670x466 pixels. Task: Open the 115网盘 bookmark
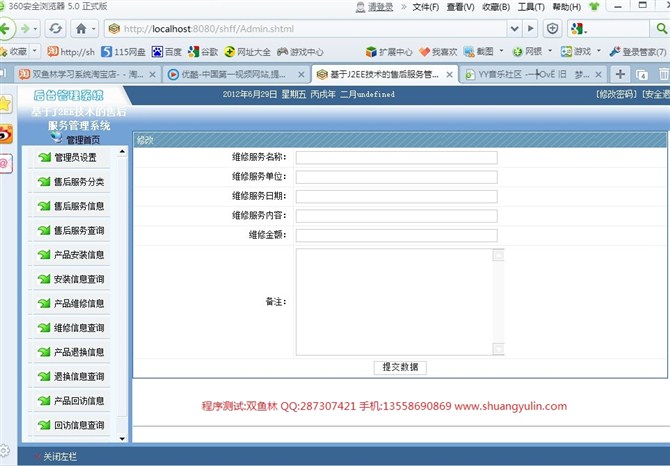(123, 52)
